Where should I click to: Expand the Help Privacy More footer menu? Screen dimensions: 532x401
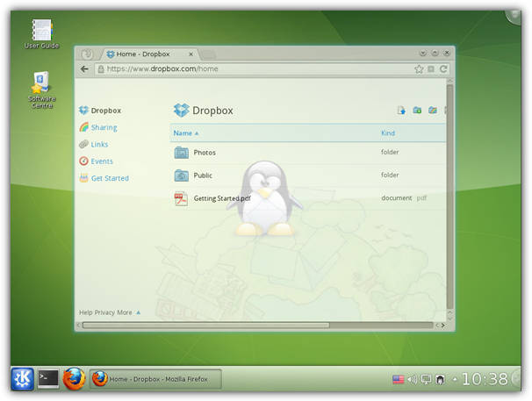coord(110,312)
